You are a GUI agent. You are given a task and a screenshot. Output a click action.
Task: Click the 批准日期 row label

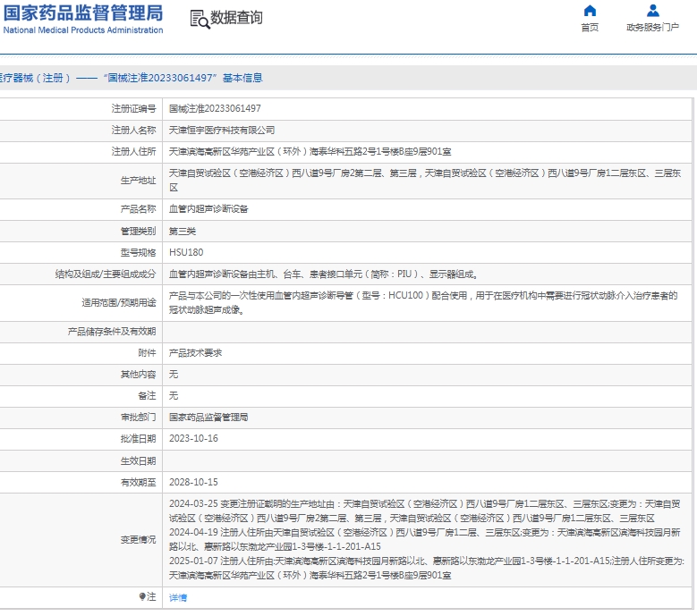pyautogui.click(x=138, y=439)
